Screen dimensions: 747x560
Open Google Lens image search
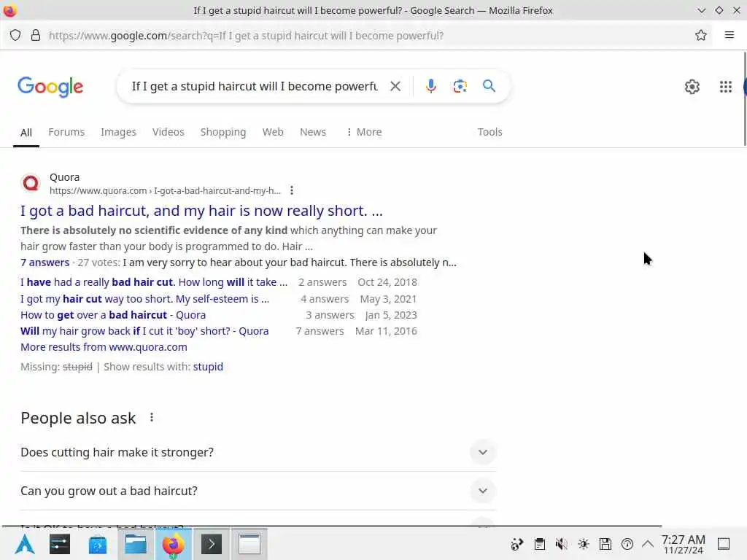(460, 86)
